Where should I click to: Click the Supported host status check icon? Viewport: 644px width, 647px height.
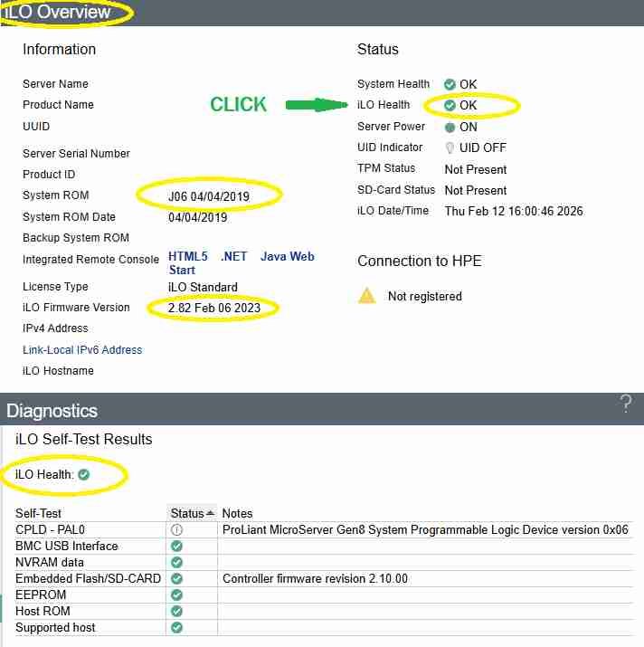coord(176,627)
